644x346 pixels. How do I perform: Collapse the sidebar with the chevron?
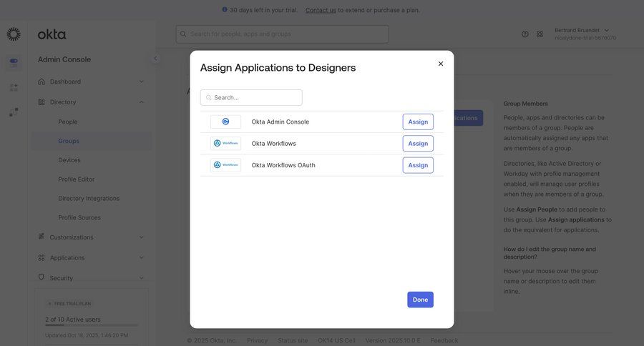(x=155, y=59)
